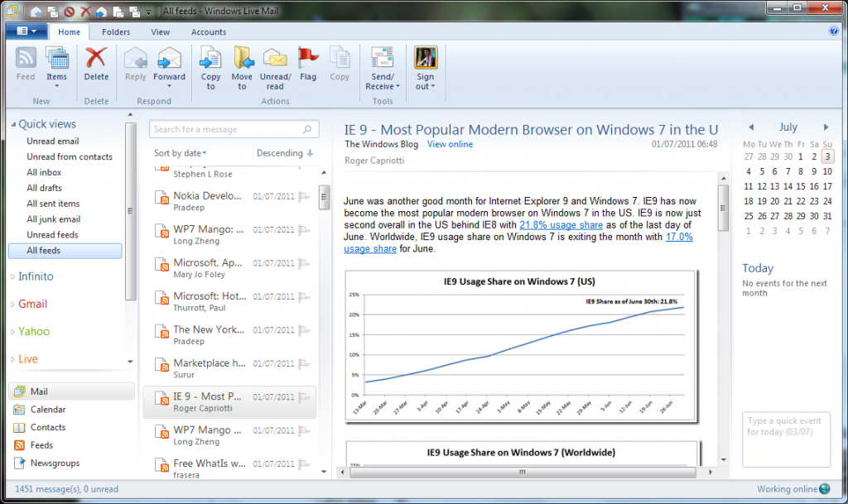Click the Copy to icon
Image resolution: width=848 pixels, height=504 pixels.
click(x=210, y=60)
